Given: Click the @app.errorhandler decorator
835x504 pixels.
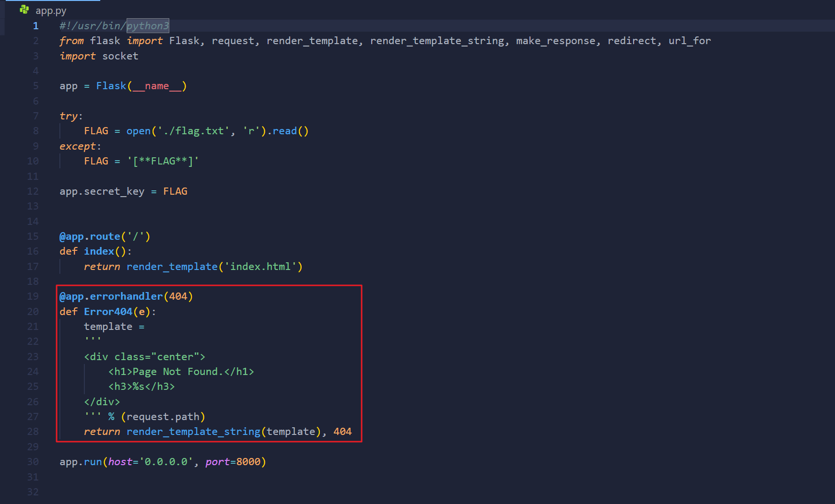Looking at the screenshot, I should coord(111,296).
